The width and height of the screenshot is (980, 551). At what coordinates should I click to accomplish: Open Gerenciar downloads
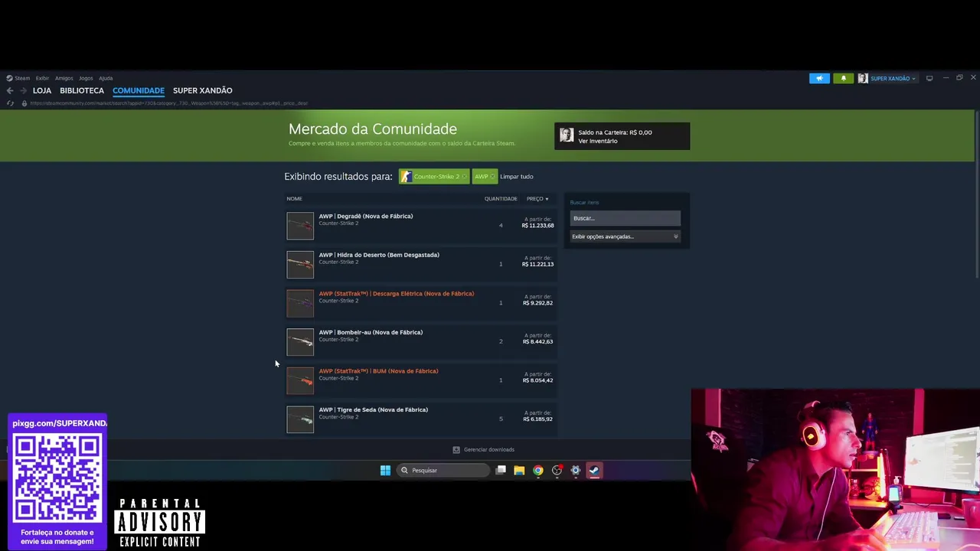pyautogui.click(x=489, y=450)
